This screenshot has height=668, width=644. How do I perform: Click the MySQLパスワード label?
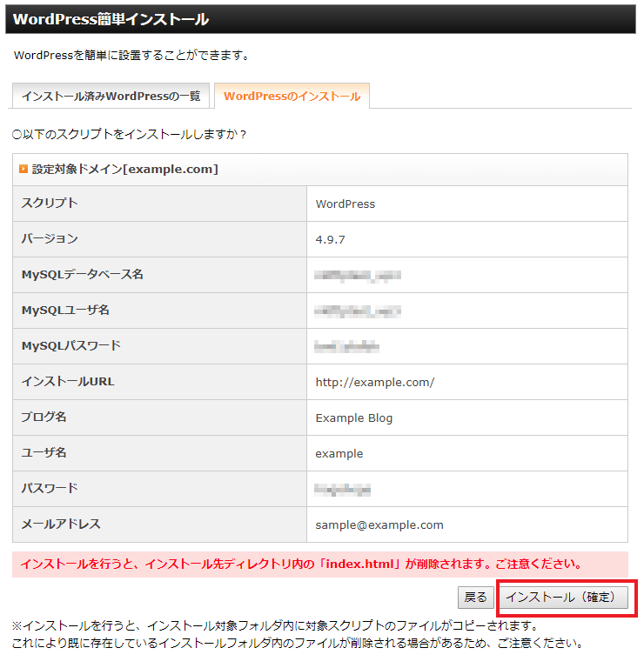click(71, 345)
